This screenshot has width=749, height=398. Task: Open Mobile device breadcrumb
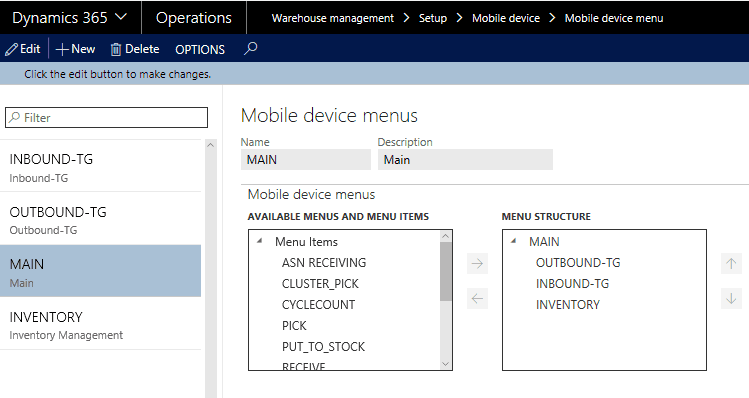[506, 18]
